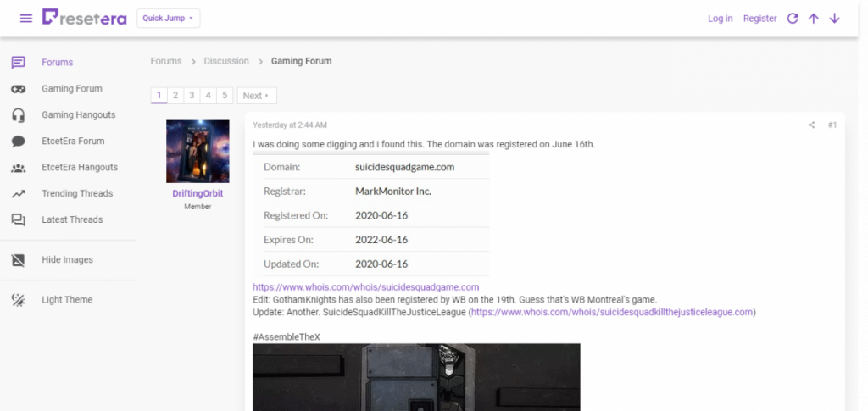The height and width of the screenshot is (411, 868).
Task: Click the Log in link
Action: point(720,19)
